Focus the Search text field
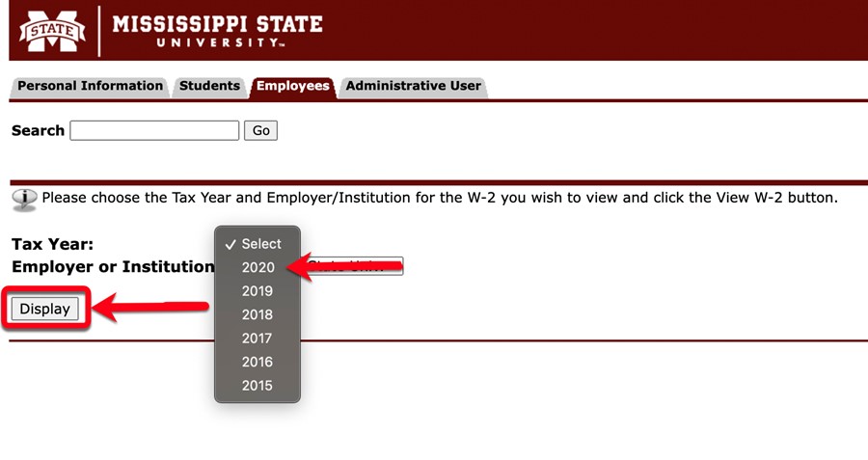Image resolution: width=868 pixels, height=460 pixels. point(154,130)
